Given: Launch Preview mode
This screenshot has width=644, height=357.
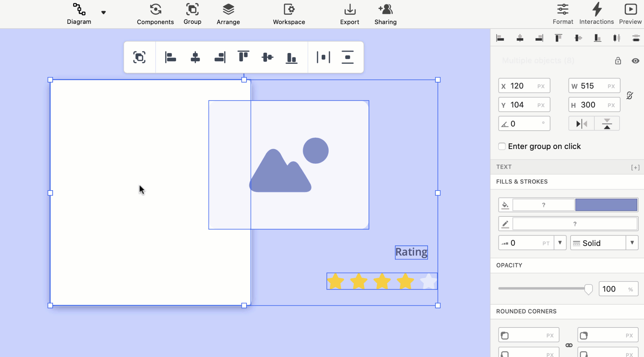Looking at the screenshot, I should pyautogui.click(x=630, y=13).
